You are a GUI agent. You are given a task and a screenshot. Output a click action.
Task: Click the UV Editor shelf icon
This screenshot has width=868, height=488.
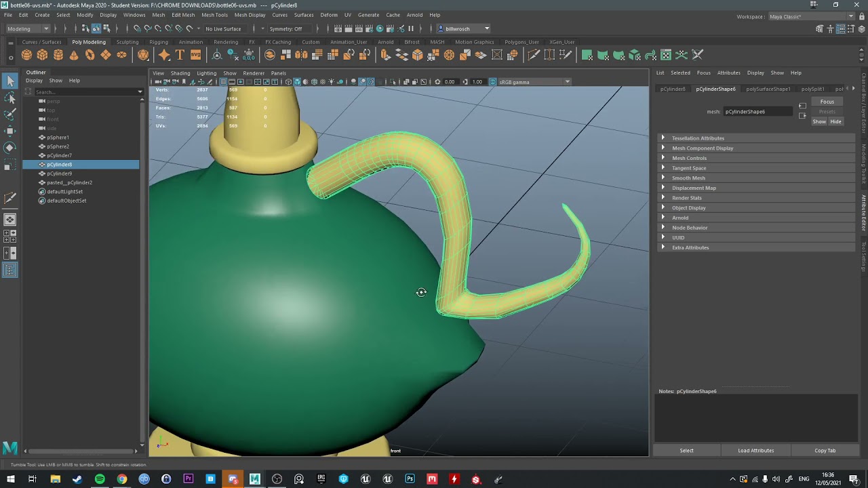(666, 55)
